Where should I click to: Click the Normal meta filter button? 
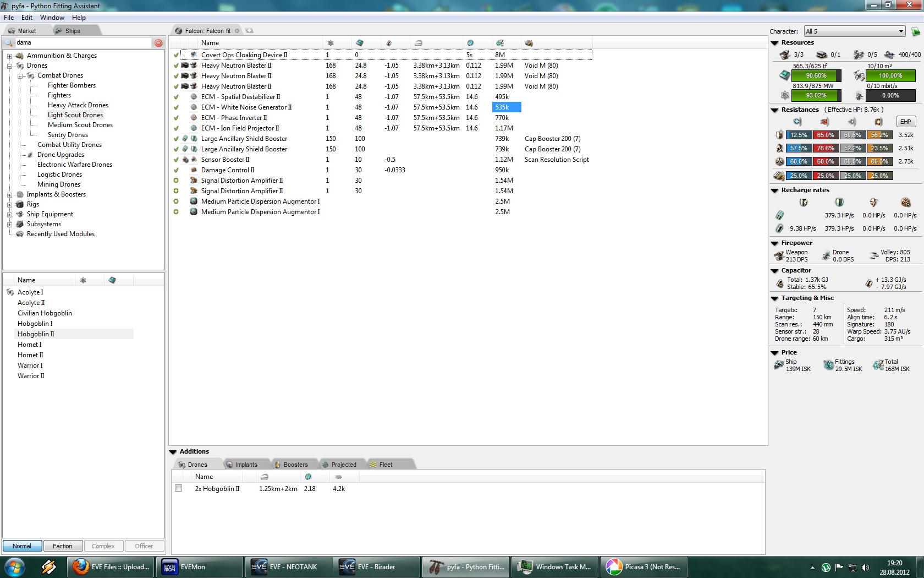[22, 546]
